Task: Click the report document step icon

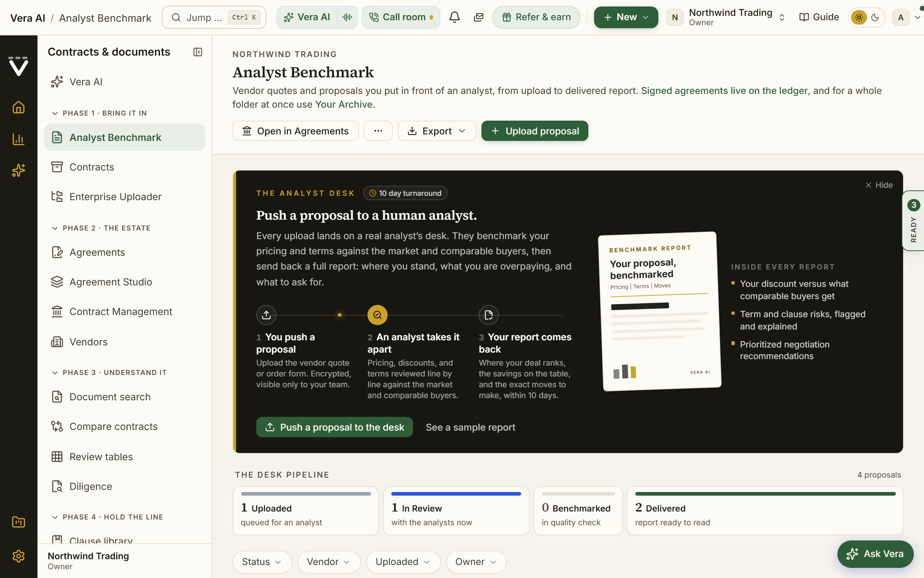Action: (x=488, y=315)
